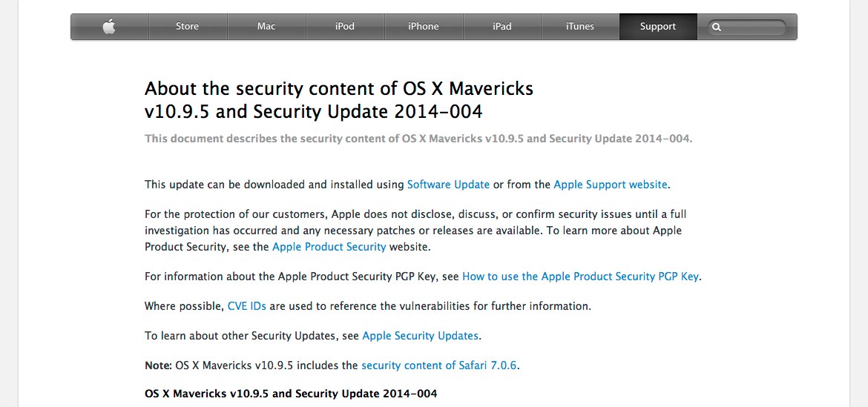Screen dimensions: 868x407
Task: Open the Apple Support website link
Action: tap(611, 185)
